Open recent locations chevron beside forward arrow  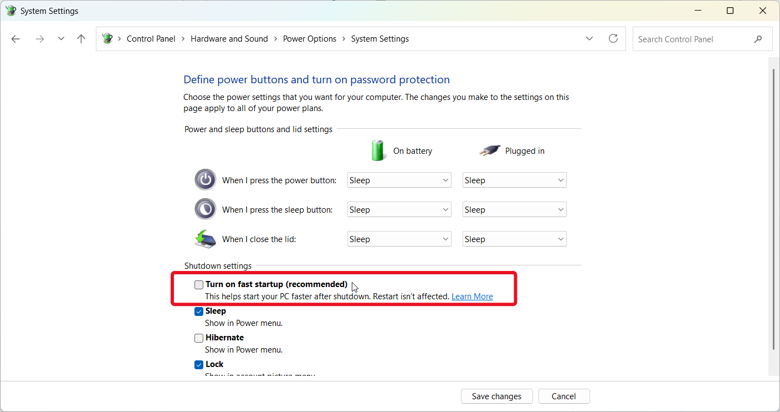[x=61, y=39]
